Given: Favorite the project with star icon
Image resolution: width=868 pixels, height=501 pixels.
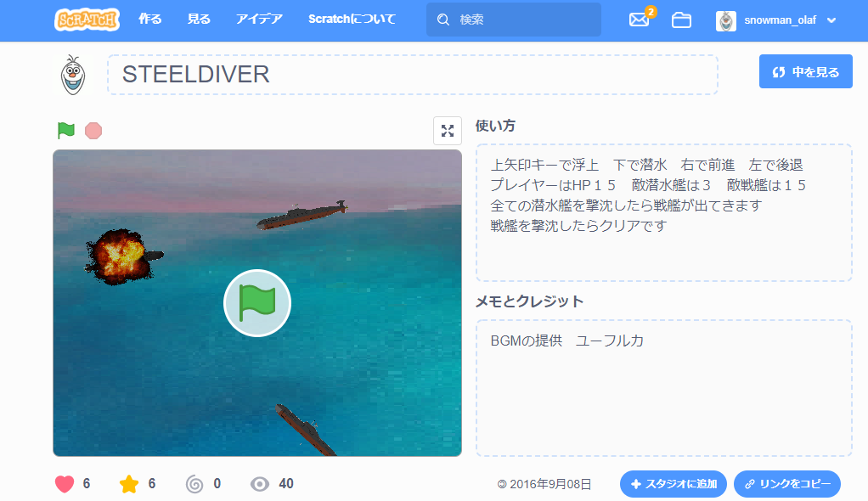Looking at the screenshot, I should click(129, 484).
